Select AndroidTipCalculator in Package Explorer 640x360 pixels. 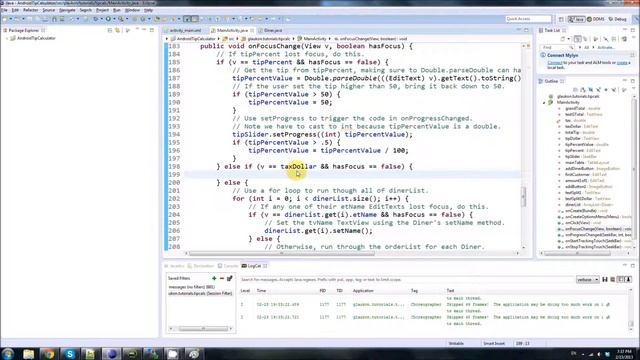tap(36, 38)
